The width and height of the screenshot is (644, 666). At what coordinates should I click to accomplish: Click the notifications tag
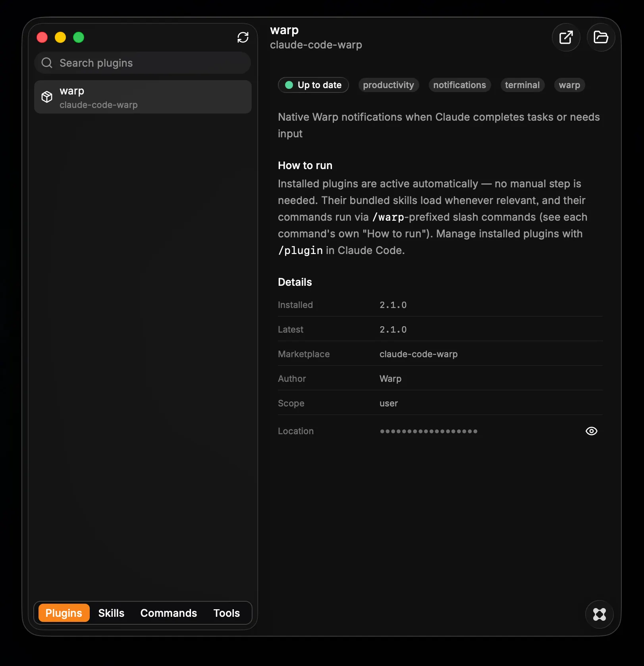459,85
